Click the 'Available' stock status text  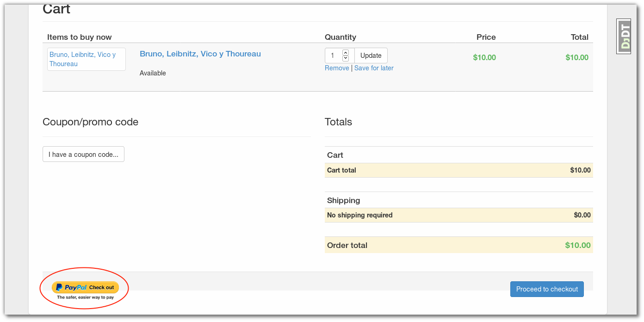(x=153, y=73)
